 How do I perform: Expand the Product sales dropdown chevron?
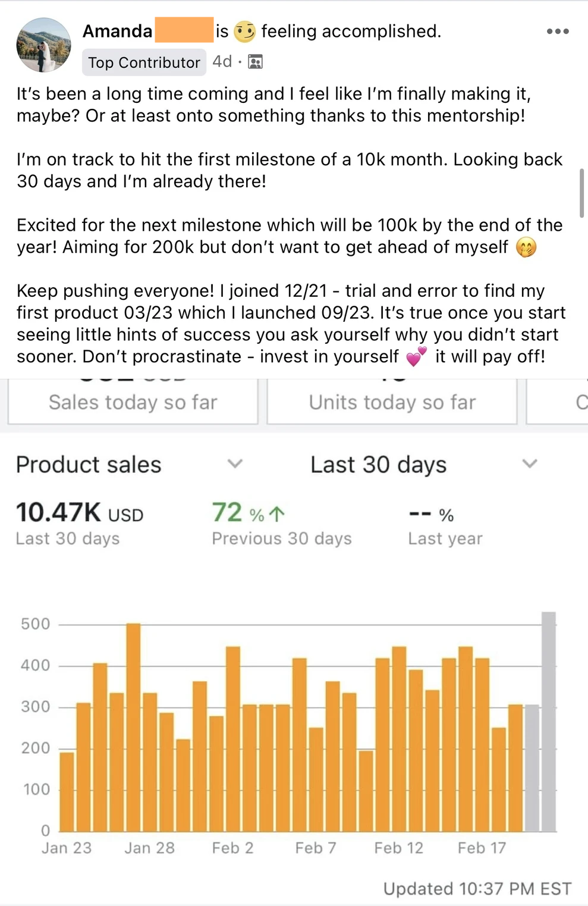click(x=235, y=463)
